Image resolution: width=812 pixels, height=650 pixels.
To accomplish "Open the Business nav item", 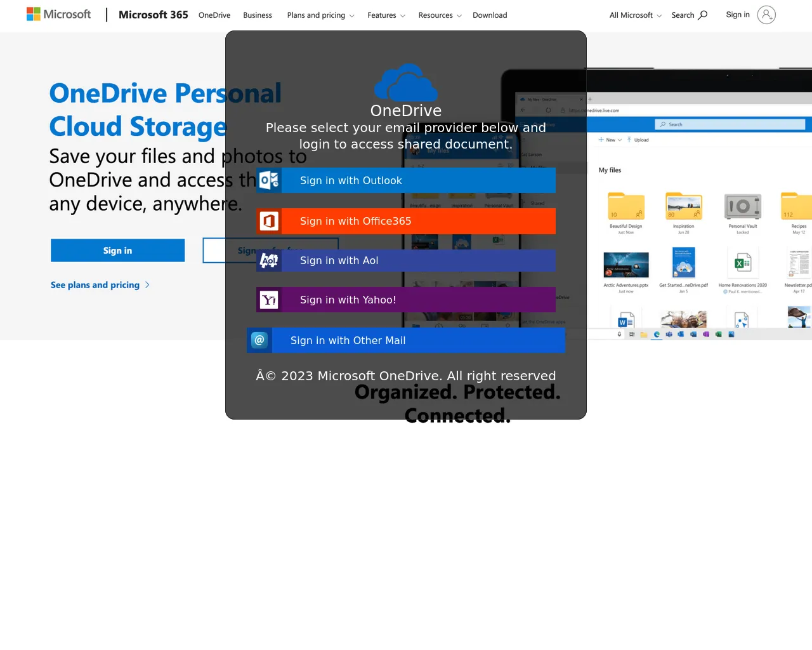I will (x=258, y=15).
